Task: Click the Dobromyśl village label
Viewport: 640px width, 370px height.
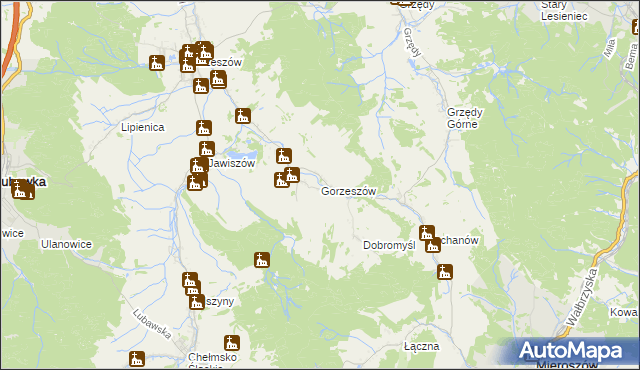Action: [389, 246]
